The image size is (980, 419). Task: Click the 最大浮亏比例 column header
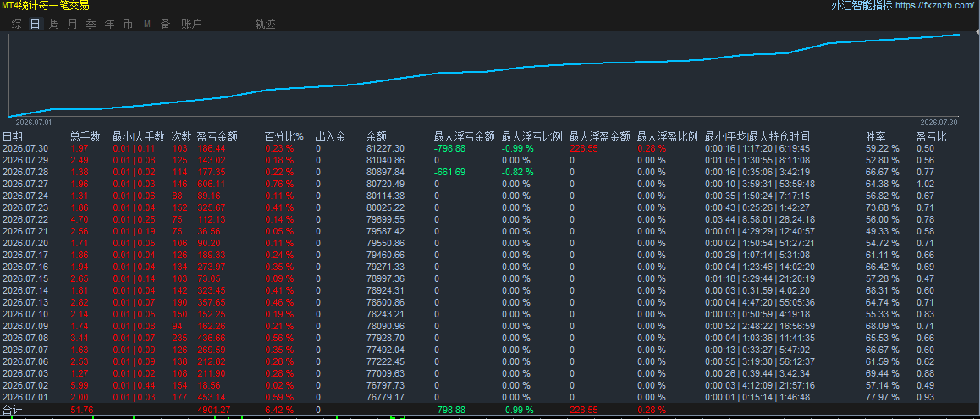(x=531, y=136)
